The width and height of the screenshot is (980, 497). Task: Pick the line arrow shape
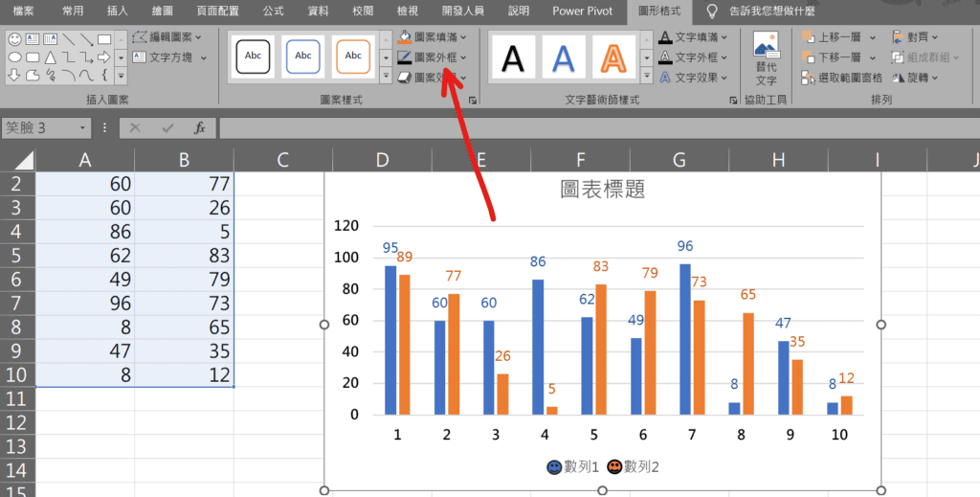pos(86,39)
